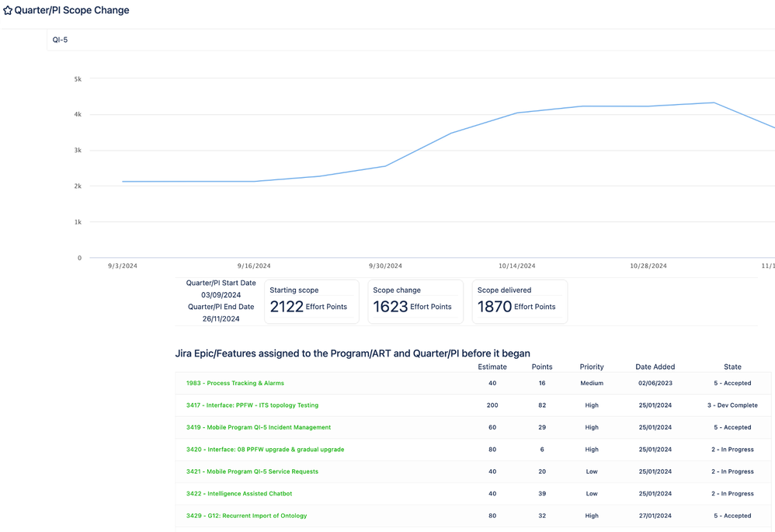
Task: Open epic 3429 - G12: Recurrent Import of Ontology
Action: [x=247, y=516]
